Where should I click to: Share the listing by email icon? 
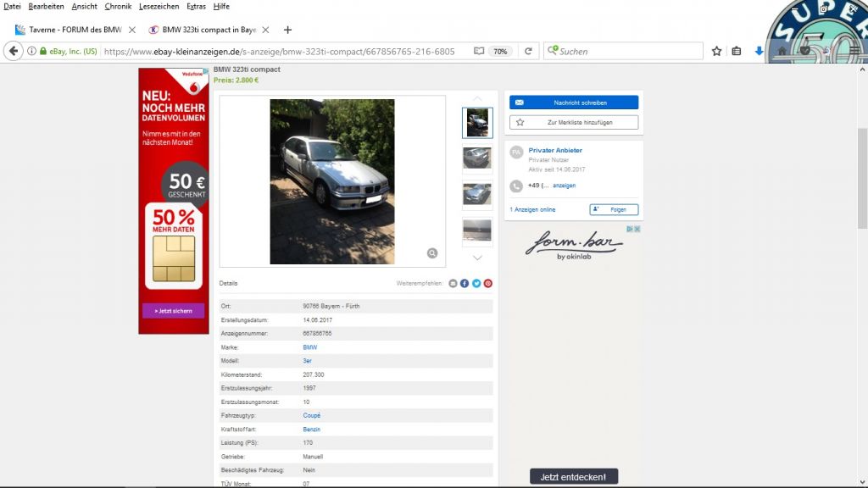click(x=453, y=283)
